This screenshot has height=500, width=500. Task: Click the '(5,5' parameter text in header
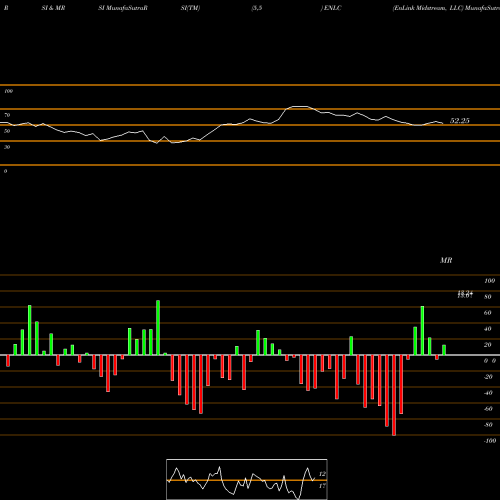click(x=257, y=8)
